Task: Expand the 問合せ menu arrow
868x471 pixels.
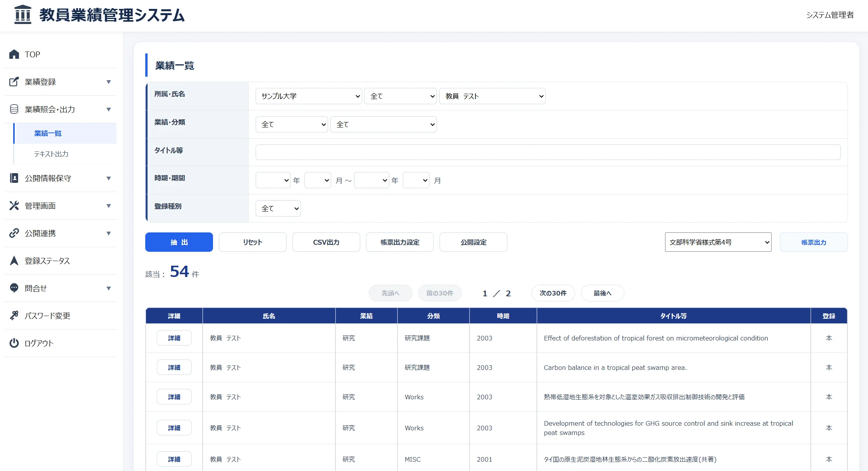Action: (109, 289)
